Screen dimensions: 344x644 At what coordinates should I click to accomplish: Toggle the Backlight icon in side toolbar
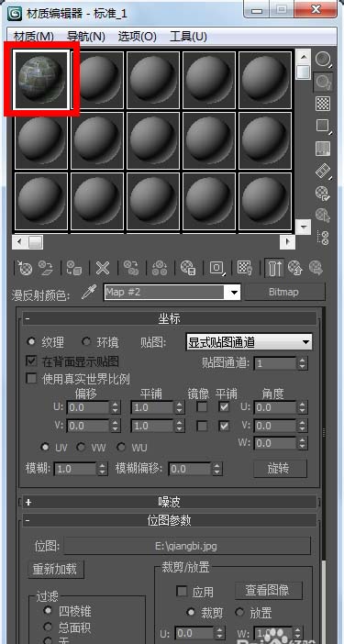[323, 83]
